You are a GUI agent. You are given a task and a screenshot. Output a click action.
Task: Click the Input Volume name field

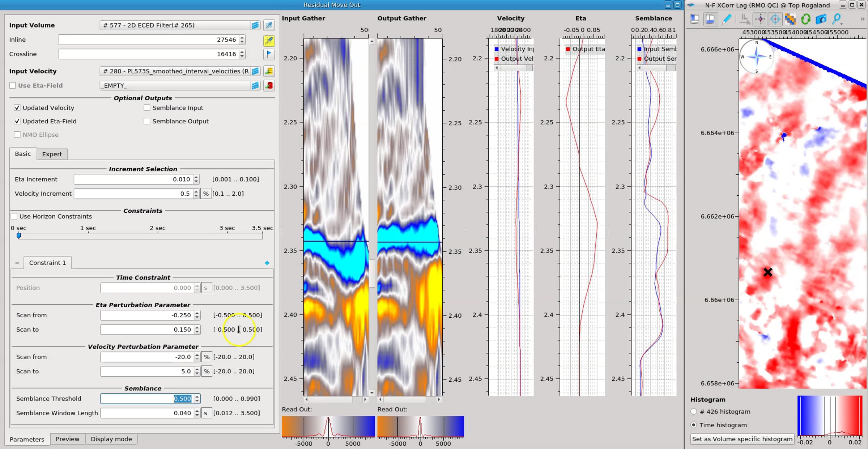point(175,25)
